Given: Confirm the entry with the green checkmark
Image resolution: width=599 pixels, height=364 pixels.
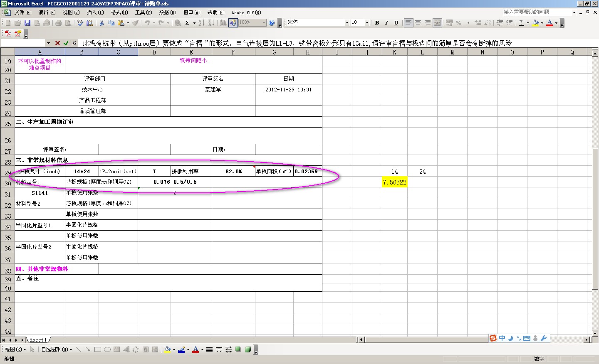Looking at the screenshot, I should 66,43.
